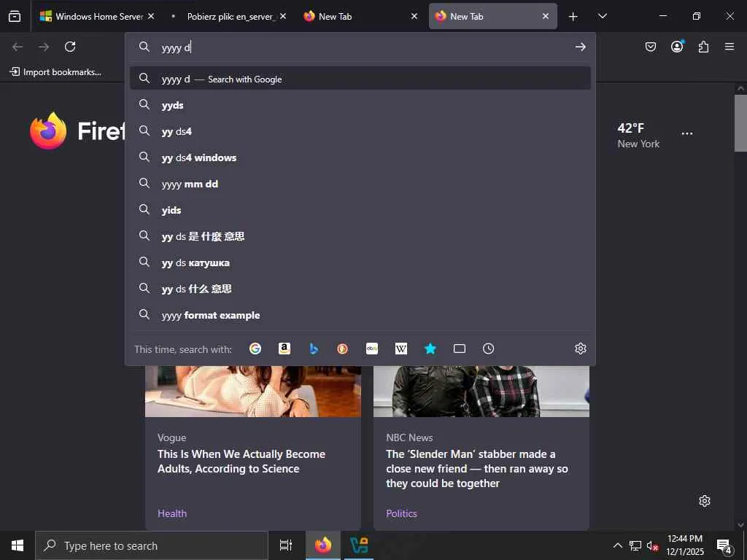The height and width of the screenshot is (560, 747).
Task: Search this time with Google
Action: 255,349
